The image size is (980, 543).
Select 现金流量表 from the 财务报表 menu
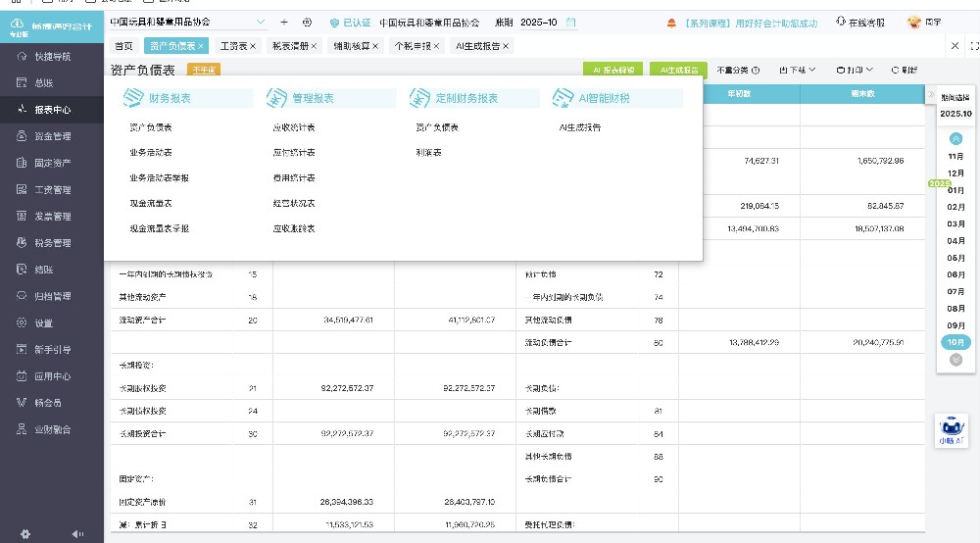(151, 203)
